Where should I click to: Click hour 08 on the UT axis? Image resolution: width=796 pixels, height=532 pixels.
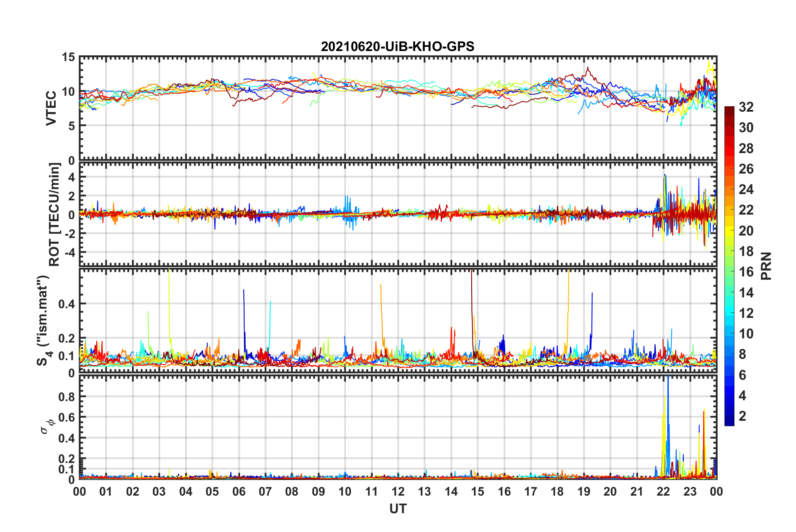pos(292,491)
